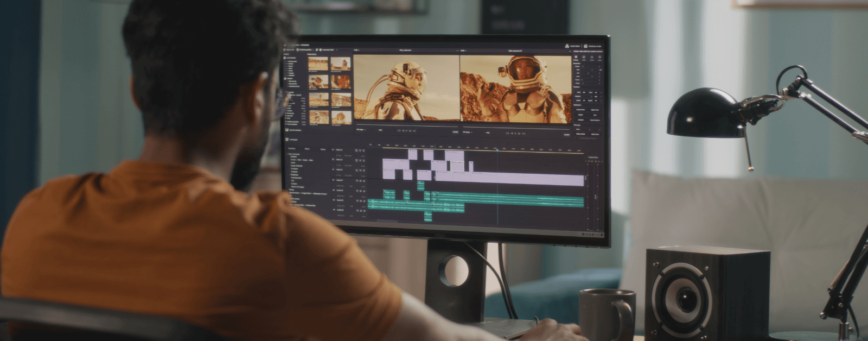Viewport: 868px width, 341px height.
Task: Click the right audio mixer fader
Action: (596, 197)
